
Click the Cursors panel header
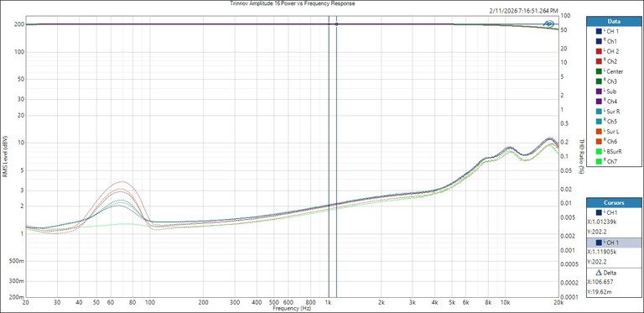click(x=615, y=202)
